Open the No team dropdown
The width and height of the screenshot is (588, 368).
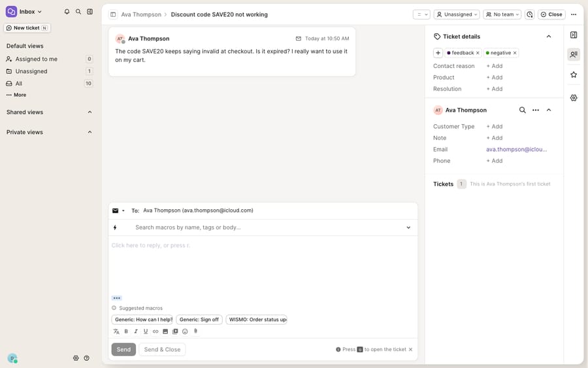(502, 14)
